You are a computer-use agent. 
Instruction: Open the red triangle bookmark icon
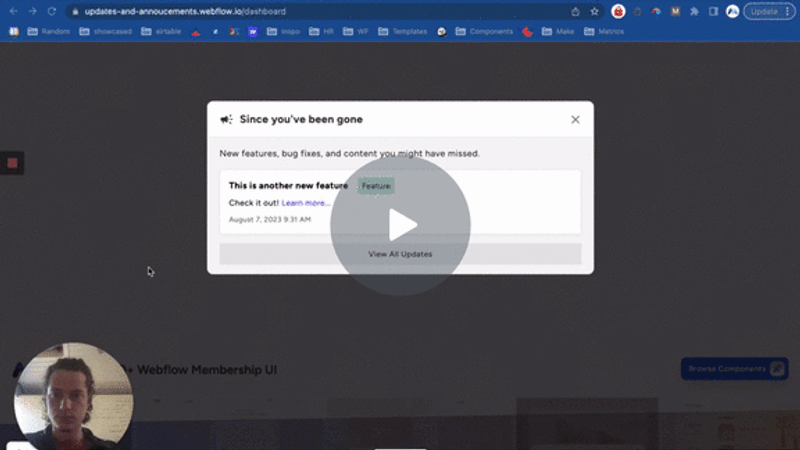(196, 32)
